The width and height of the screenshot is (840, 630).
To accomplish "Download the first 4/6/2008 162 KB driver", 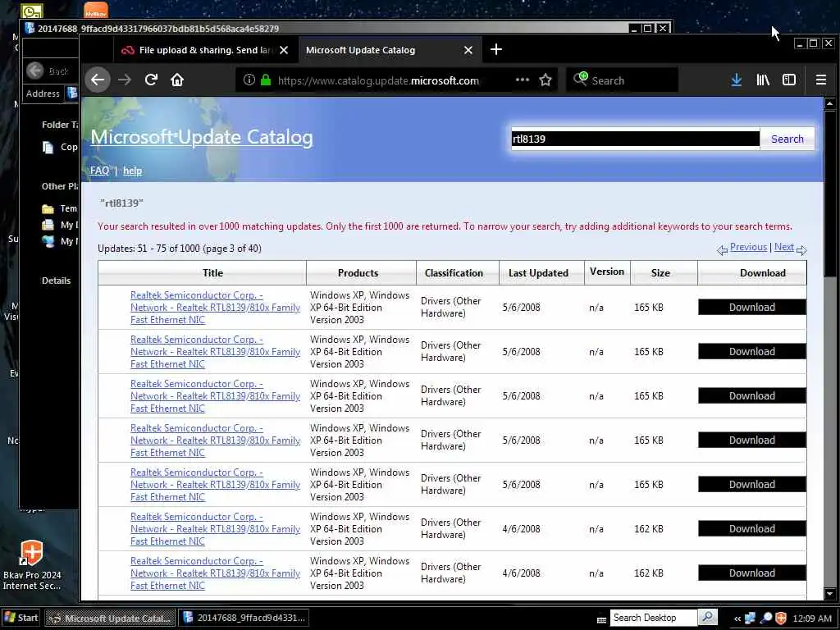I will coord(752,529).
